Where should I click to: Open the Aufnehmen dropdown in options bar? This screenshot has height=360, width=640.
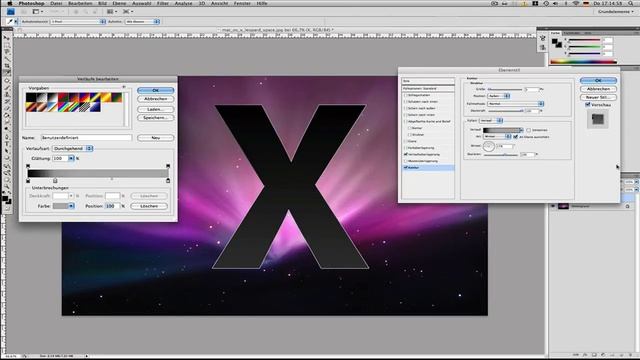(x=142, y=21)
